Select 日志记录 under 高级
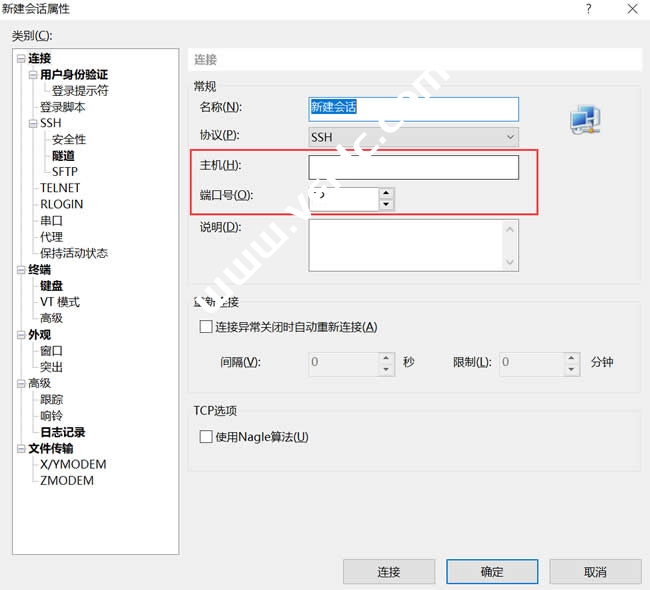Viewport: 650px width, 590px height. click(x=63, y=432)
